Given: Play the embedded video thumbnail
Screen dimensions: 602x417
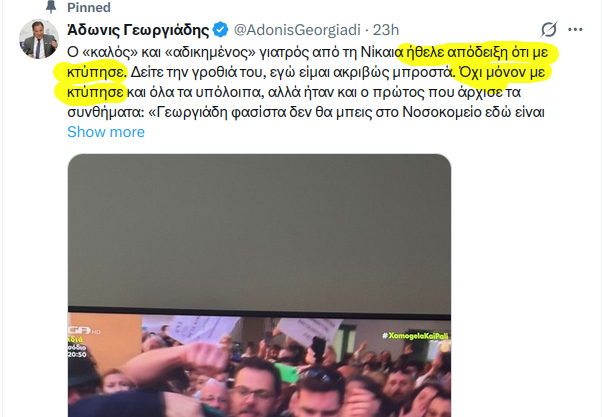Looking at the screenshot, I should point(259,285).
